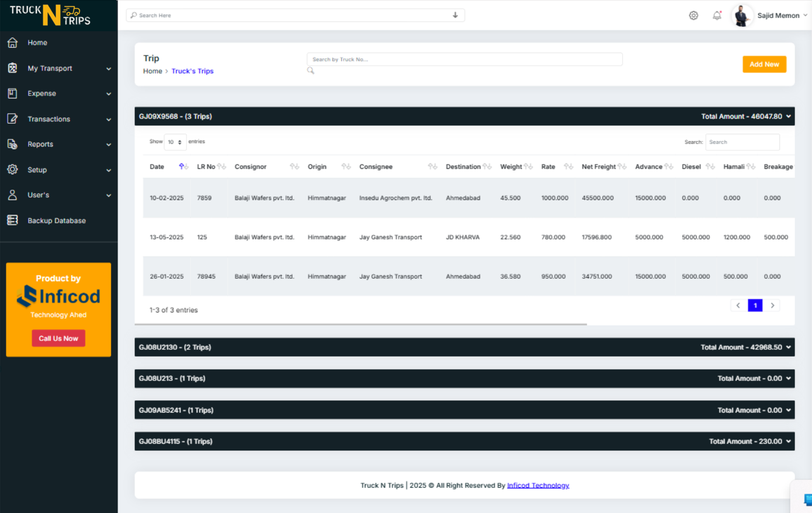Click the Transactions sidebar icon
This screenshot has height=513, width=812.
(x=12, y=118)
